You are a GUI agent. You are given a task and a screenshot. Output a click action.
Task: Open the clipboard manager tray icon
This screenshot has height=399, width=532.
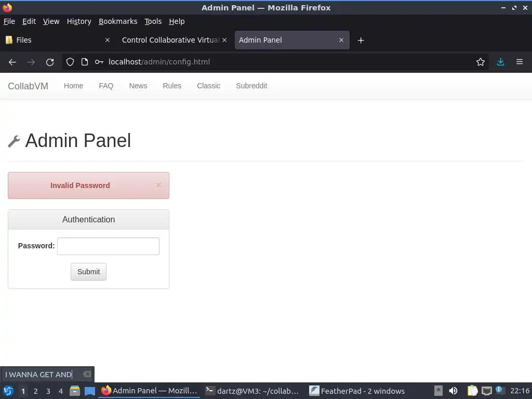[x=472, y=391]
